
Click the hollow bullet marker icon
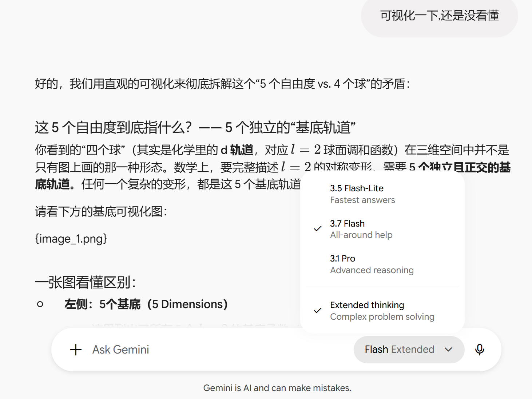40,304
